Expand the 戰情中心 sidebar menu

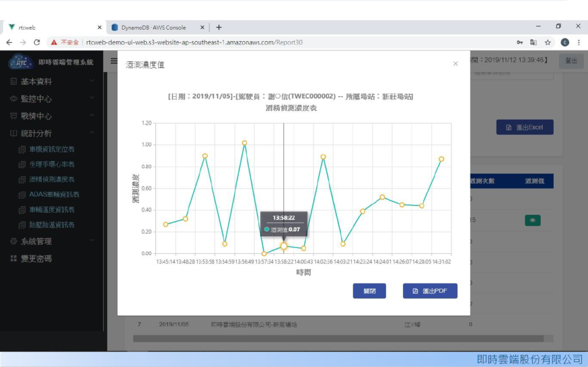coord(52,116)
